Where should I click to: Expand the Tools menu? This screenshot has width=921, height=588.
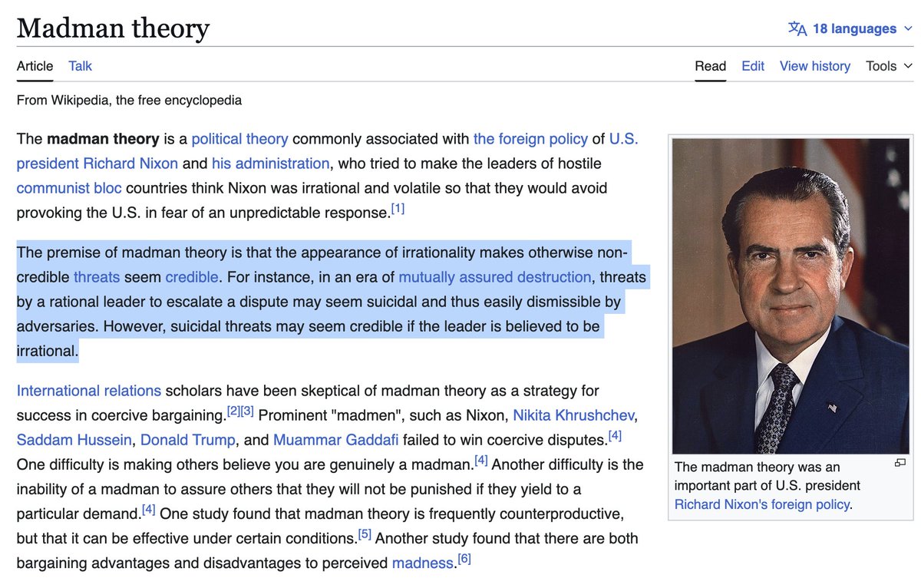889,66
